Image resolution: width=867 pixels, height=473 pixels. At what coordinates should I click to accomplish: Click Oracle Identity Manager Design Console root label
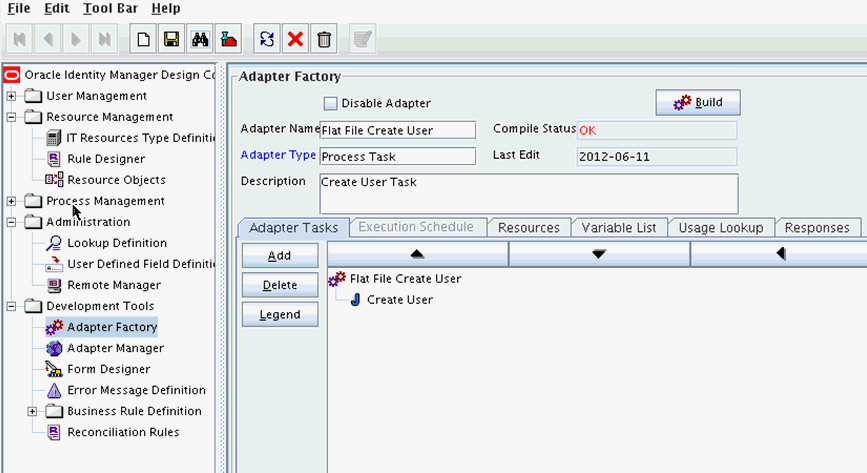pos(119,75)
